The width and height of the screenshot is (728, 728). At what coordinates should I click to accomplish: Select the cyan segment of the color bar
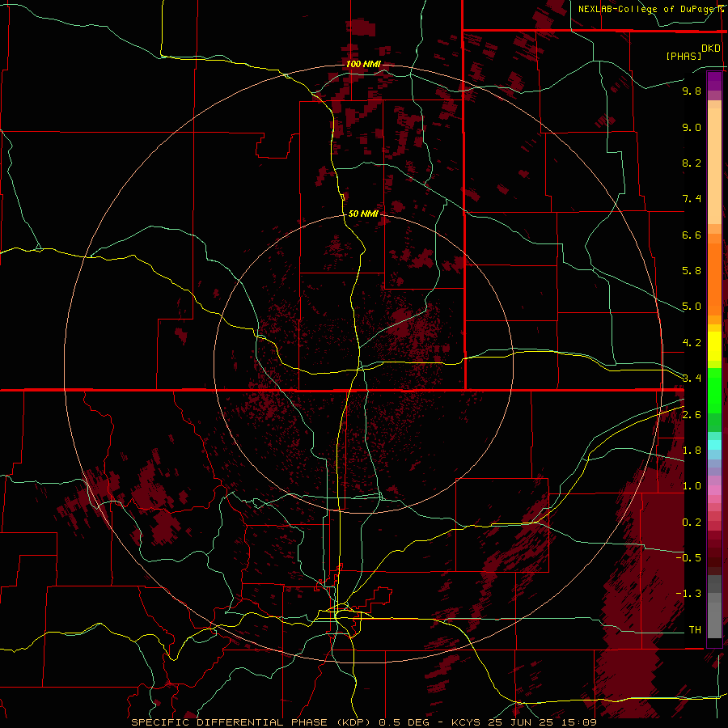[714, 445]
